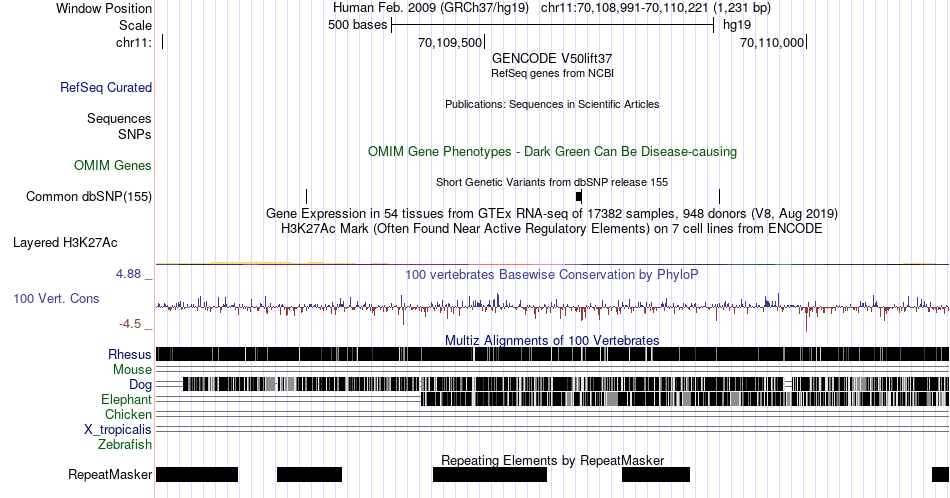
Task: Click the second RepeatMasker block
Action: pyautogui.click(x=310, y=474)
